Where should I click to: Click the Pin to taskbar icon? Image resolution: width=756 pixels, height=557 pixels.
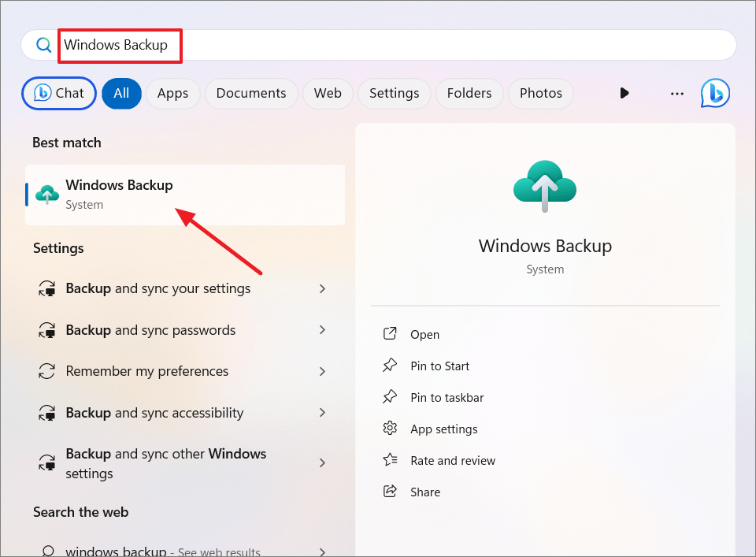[x=390, y=397]
